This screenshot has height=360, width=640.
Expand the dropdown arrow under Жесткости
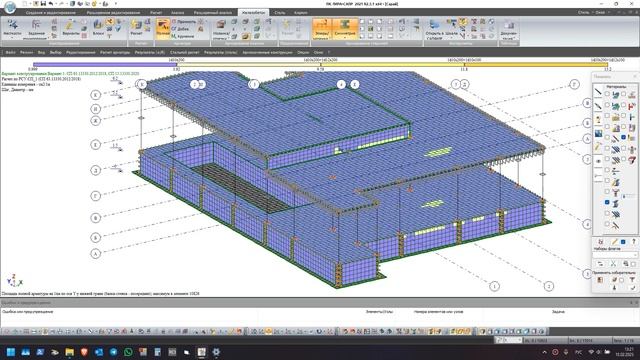pos(12,38)
